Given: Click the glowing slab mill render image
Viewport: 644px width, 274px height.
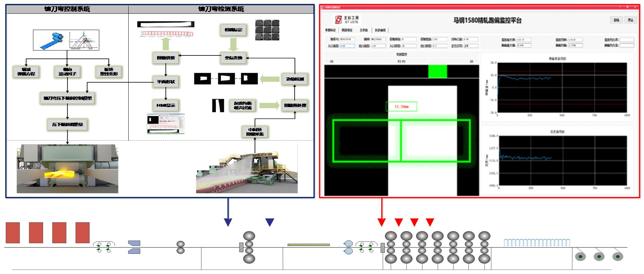Looking at the screenshot, I should coord(67,169).
